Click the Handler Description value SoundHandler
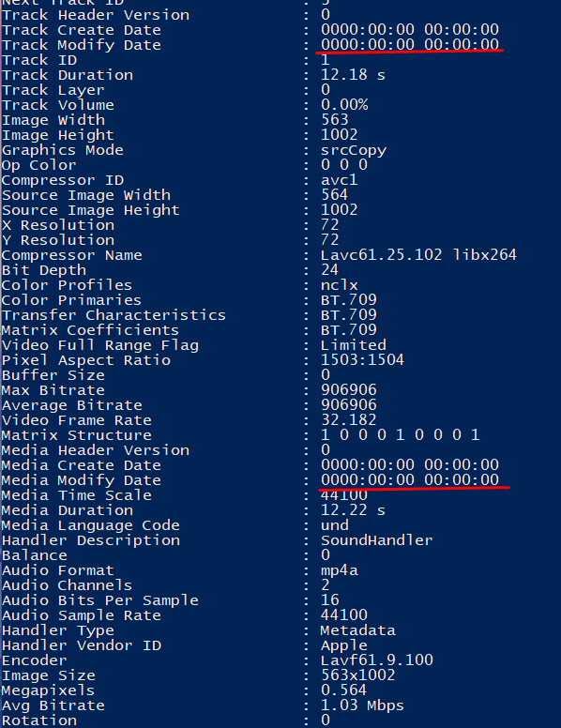Image resolution: width=561 pixels, height=728 pixels. [376, 540]
